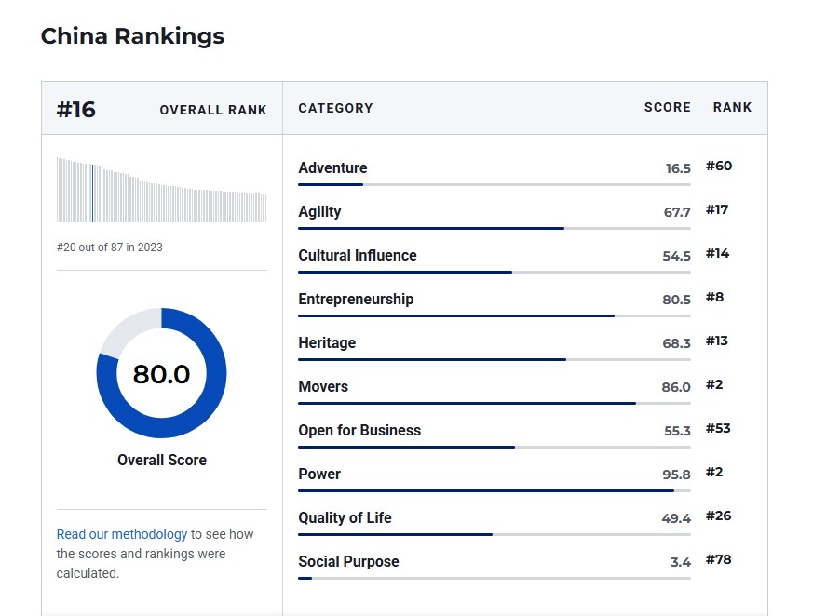The width and height of the screenshot is (840, 616).
Task: Click the highlighted bar in ranking histogram
Action: pos(92,193)
